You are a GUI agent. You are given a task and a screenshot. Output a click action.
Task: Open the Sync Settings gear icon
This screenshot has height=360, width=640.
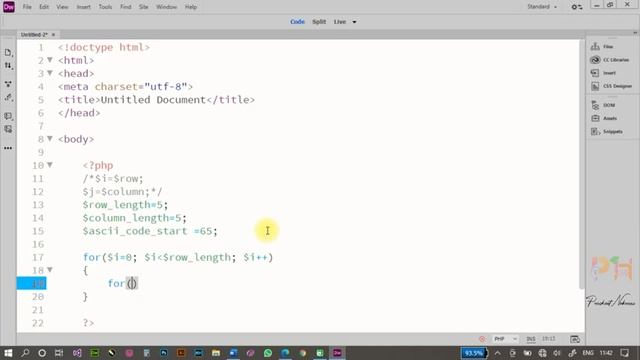click(576, 7)
